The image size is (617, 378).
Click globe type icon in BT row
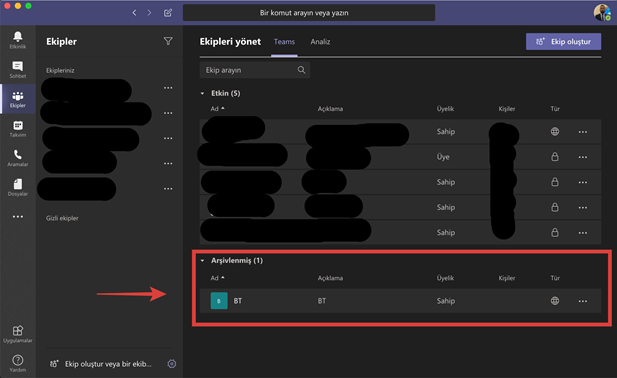pos(555,301)
